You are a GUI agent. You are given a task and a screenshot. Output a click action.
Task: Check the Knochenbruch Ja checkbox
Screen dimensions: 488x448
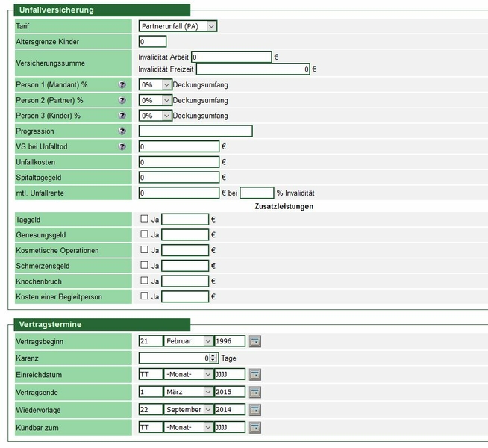(145, 281)
